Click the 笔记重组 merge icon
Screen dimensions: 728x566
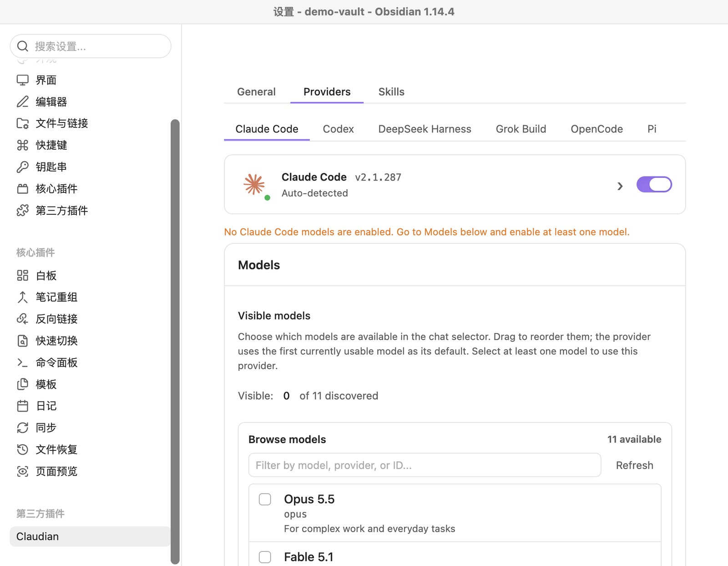(x=23, y=297)
